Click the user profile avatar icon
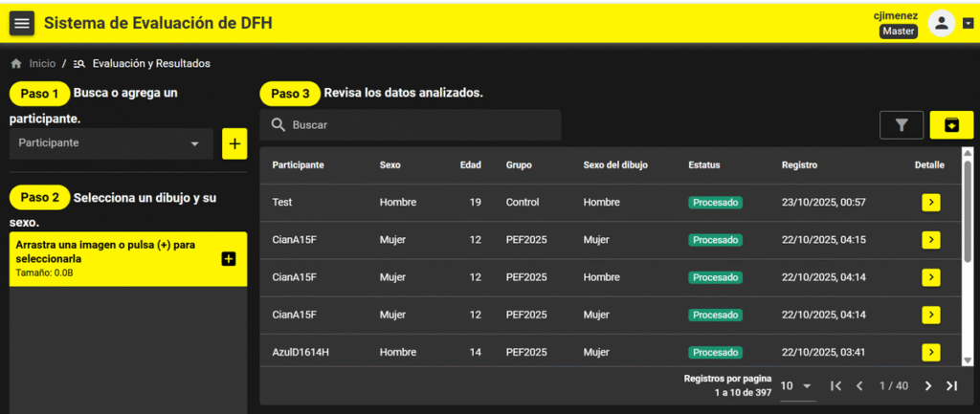The width and height of the screenshot is (980, 414). pos(942,24)
